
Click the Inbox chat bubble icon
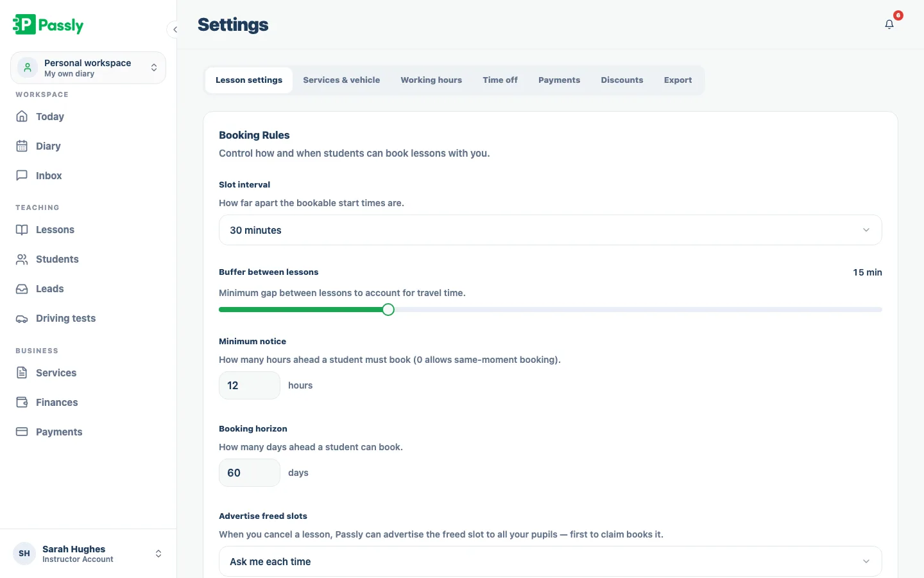point(22,175)
